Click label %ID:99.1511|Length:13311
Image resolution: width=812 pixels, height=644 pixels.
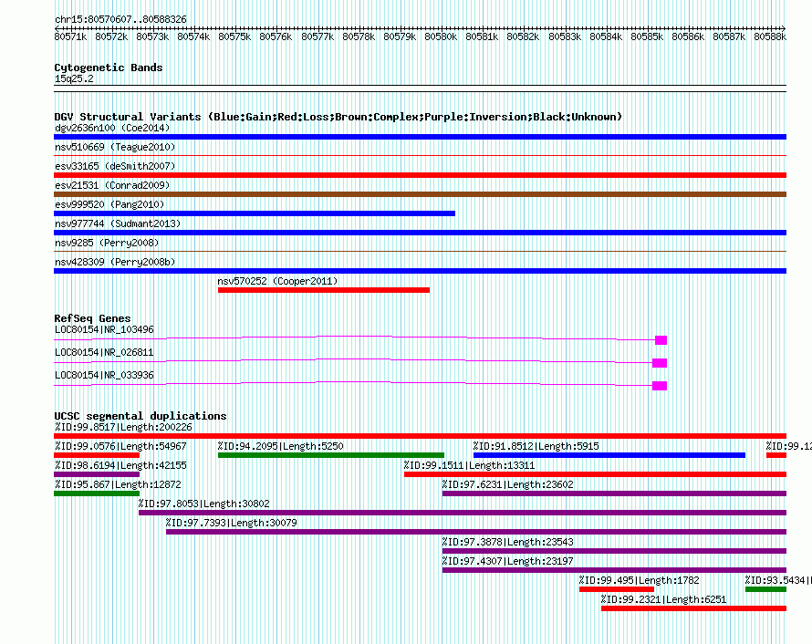(469, 465)
